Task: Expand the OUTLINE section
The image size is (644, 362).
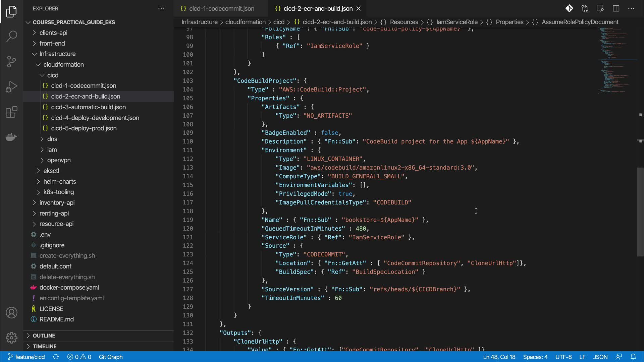Action: [x=44, y=336]
